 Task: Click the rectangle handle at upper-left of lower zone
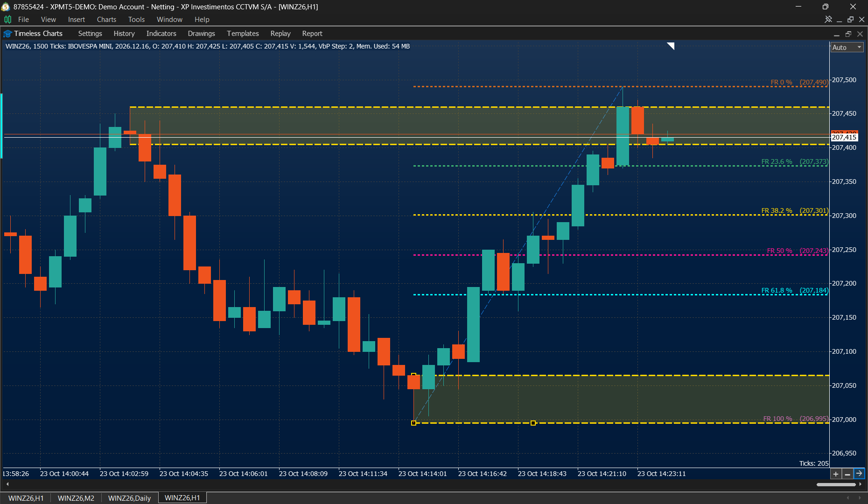(x=413, y=375)
